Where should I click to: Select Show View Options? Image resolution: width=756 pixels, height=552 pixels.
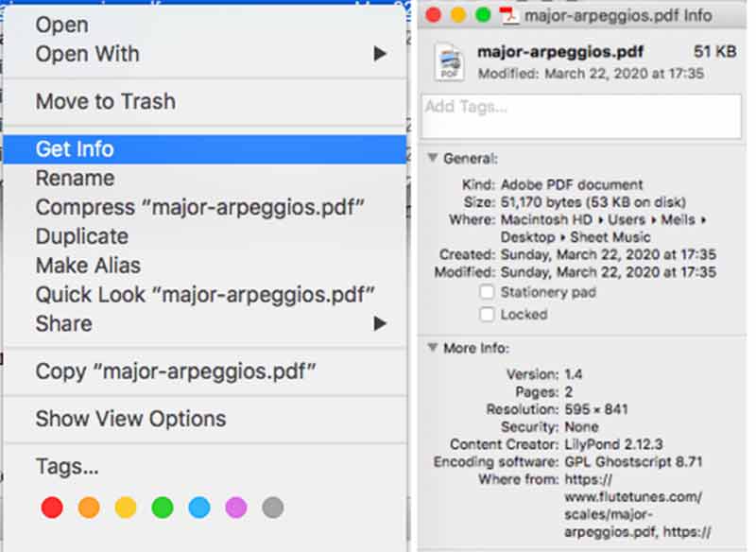point(205,419)
